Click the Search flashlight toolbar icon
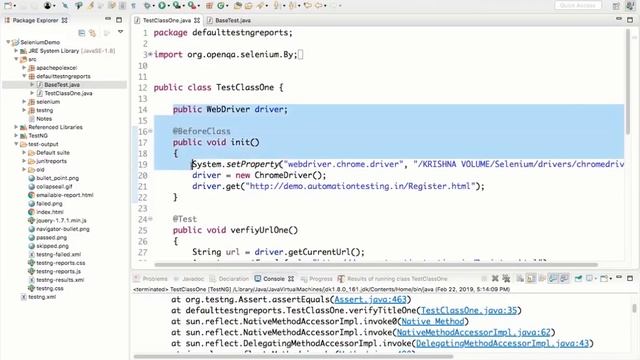Image resolution: width=640 pixels, height=360 pixels. pos(260,5)
